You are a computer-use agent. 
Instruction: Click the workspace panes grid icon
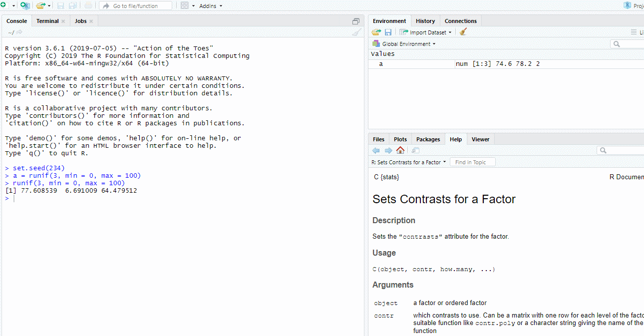(185, 5)
